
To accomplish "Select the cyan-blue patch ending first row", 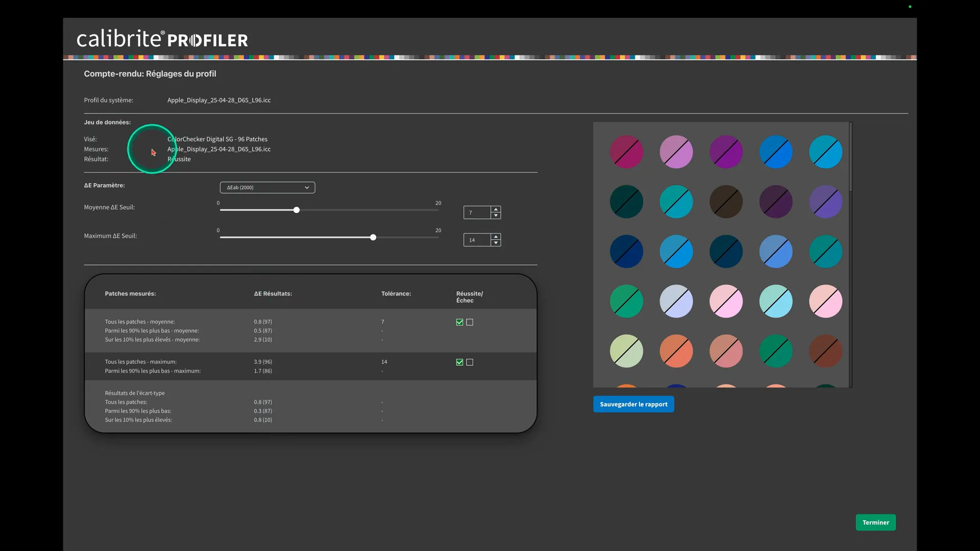I will point(826,152).
